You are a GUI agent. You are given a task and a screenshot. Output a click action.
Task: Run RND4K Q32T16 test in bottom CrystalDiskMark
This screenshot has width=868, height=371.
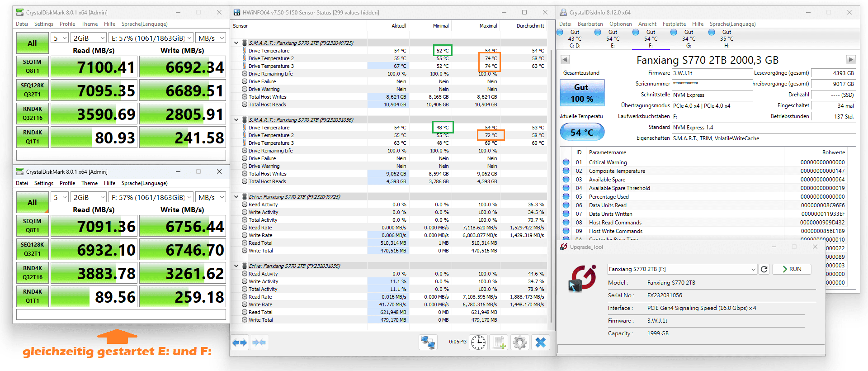click(x=32, y=273)
